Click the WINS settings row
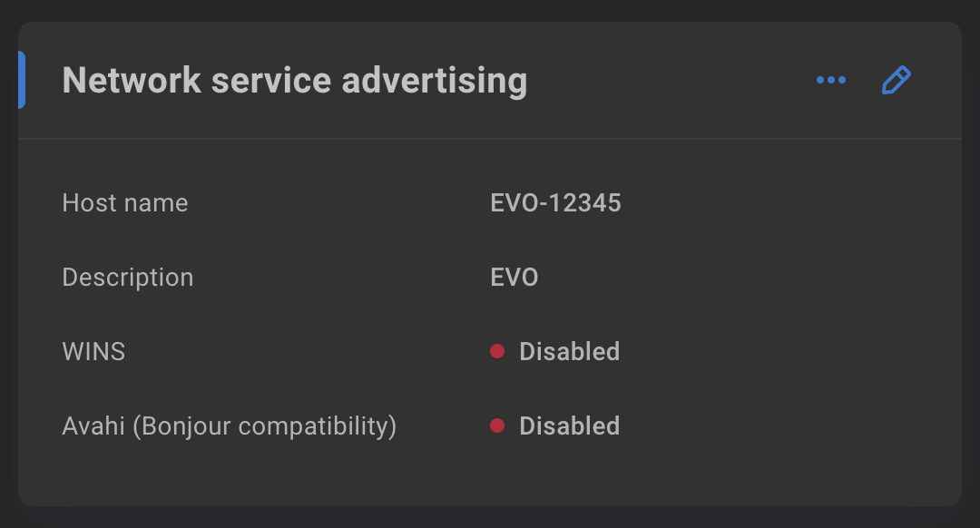The image size is (980, 528). click(490, 351)
